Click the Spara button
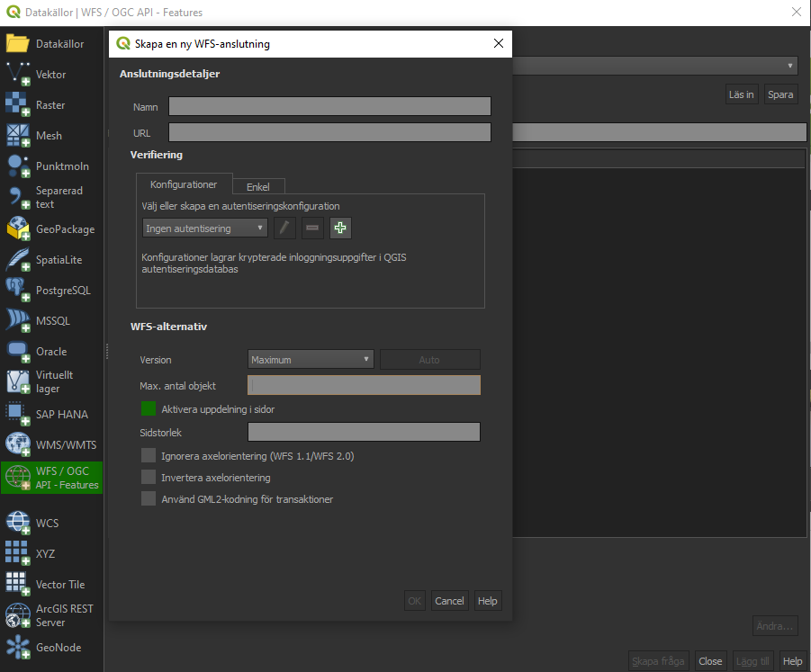 tap(780, 94)
